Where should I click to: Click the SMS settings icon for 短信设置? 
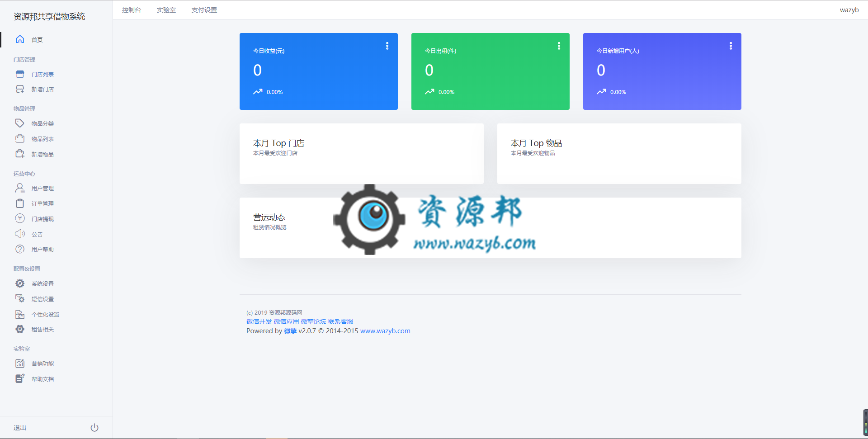pos(20,298)
